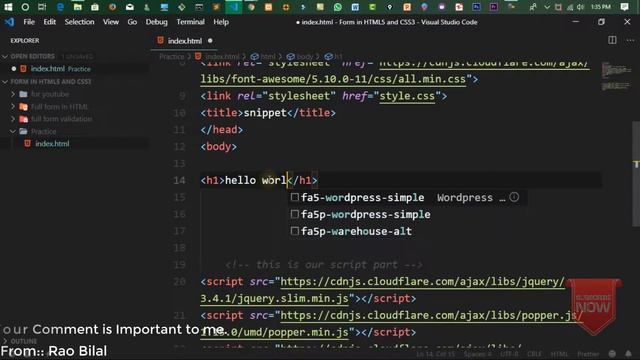Screen dimensions: 640x360
Task: Open Camtasia from taskbar
Action: pos(372,7)
